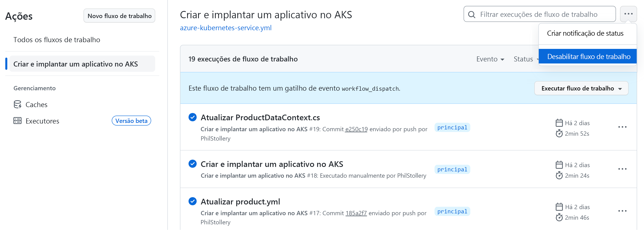Screen dimensions: 644x230
Task: Select the Caches icon in Gerenciamento
Action: [x=17, y=104]
